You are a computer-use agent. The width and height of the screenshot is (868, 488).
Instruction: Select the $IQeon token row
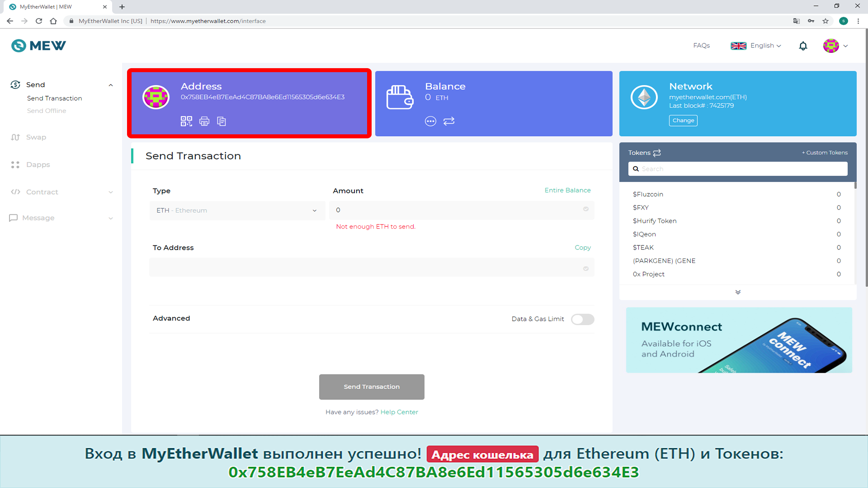(737, 234)
